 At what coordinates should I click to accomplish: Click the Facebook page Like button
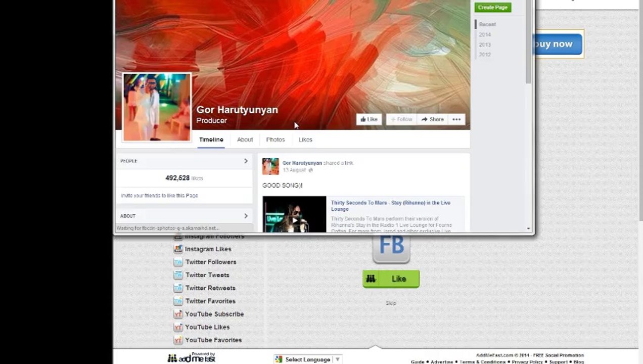369,119
